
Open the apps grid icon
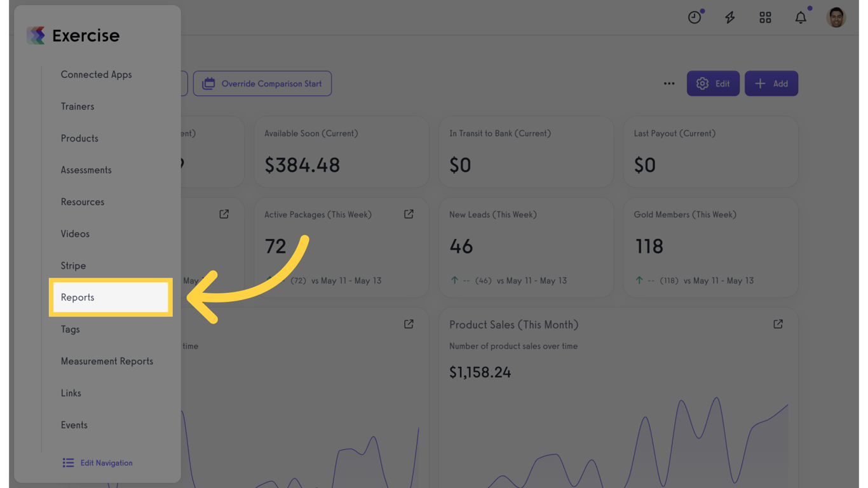765,17
